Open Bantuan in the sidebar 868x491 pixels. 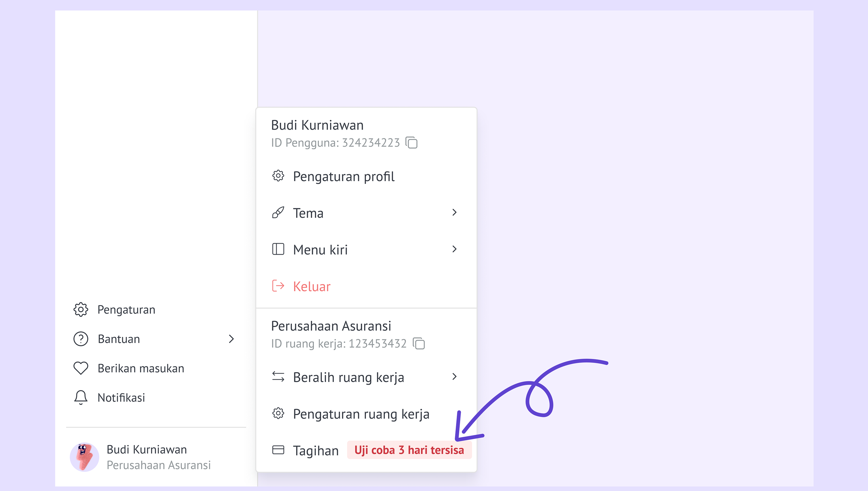coord(119,339)
